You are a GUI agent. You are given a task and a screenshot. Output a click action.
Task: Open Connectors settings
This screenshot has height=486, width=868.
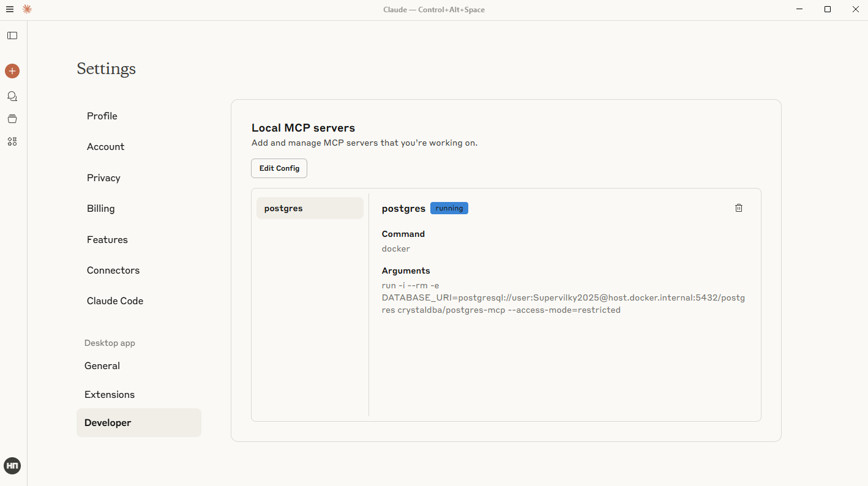pos(113,271)
